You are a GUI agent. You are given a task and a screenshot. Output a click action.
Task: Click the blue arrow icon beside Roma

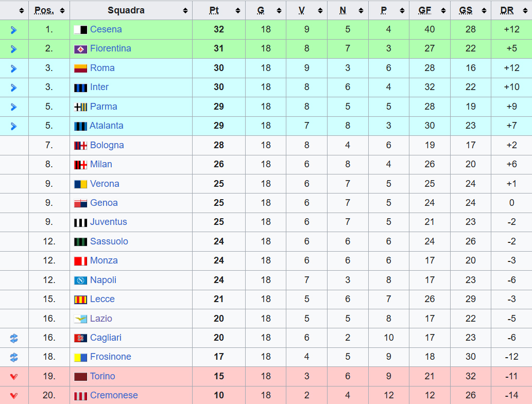pos(14,68)
